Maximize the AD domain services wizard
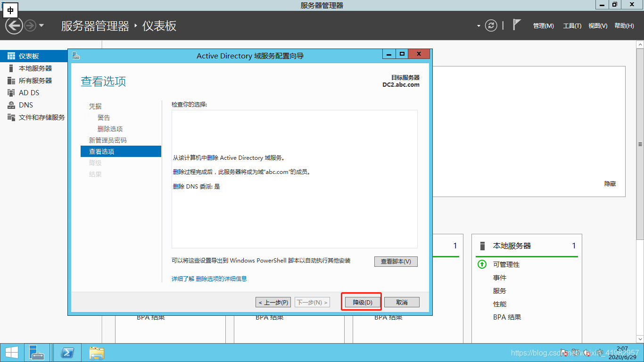The width and height of the screenshot is (644, 362). point(402,54)
